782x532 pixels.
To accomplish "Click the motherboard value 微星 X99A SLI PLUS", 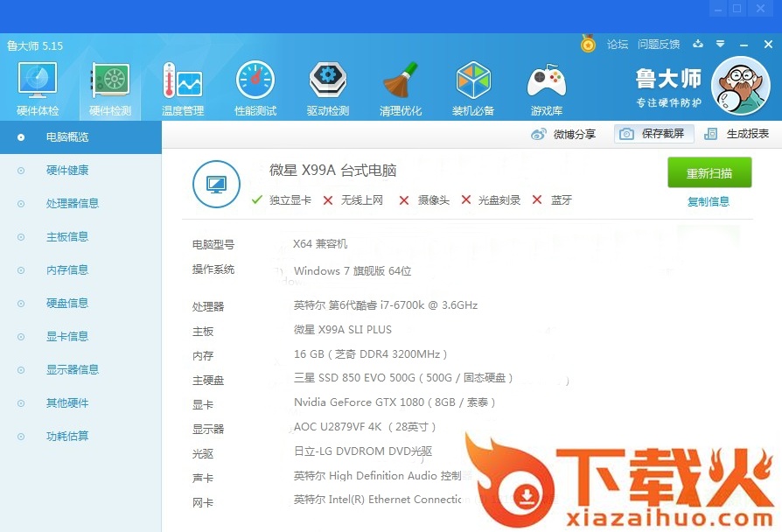I will (x=343, y=329).
